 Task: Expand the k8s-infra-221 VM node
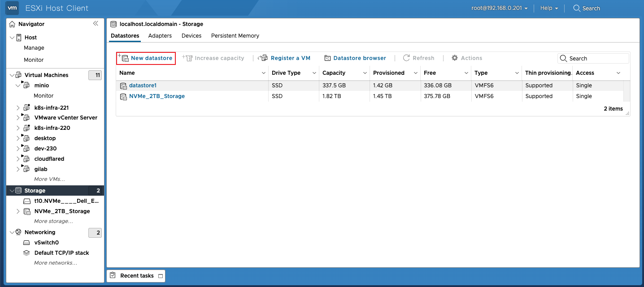tap(18, 107)
